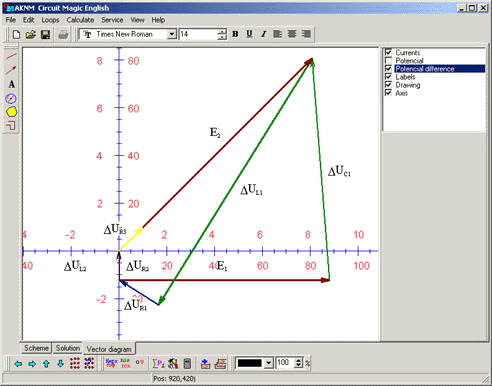Click the Open folder icon
Screen dimensions: 492x386
(31, 34)
